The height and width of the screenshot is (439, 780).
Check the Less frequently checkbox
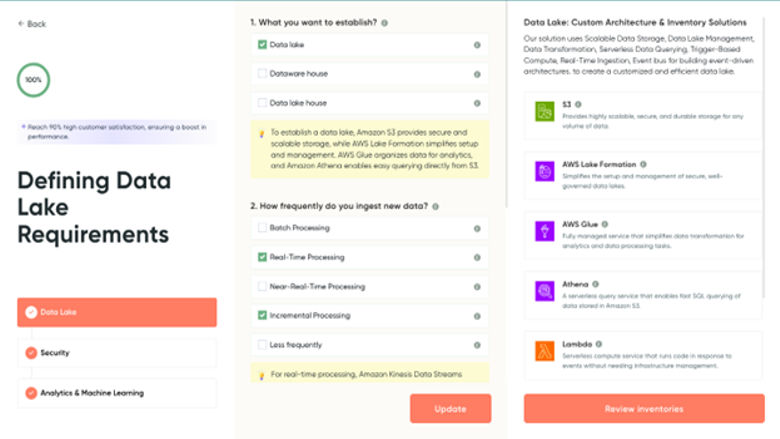[262, 345]
